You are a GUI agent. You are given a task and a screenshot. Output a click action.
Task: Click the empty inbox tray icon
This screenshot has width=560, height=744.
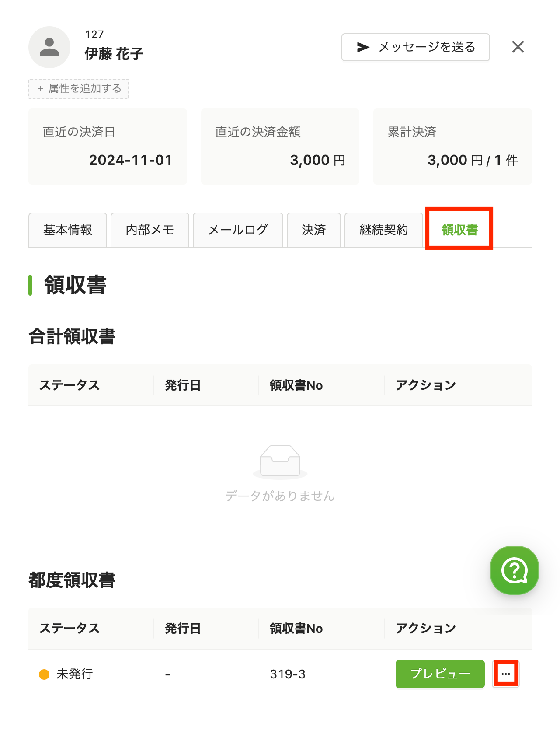tap(280, 461)
